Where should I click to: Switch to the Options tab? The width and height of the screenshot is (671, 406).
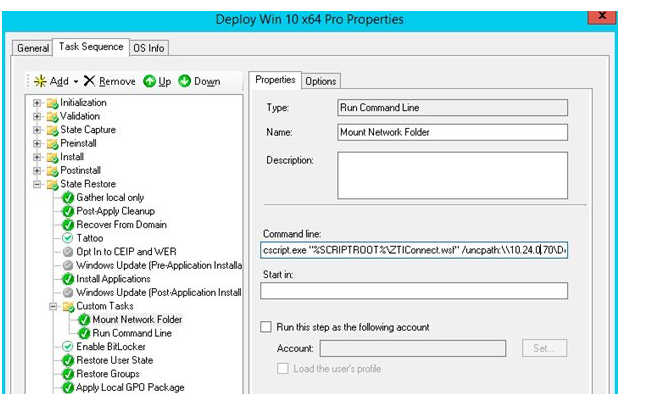(321, 81)
